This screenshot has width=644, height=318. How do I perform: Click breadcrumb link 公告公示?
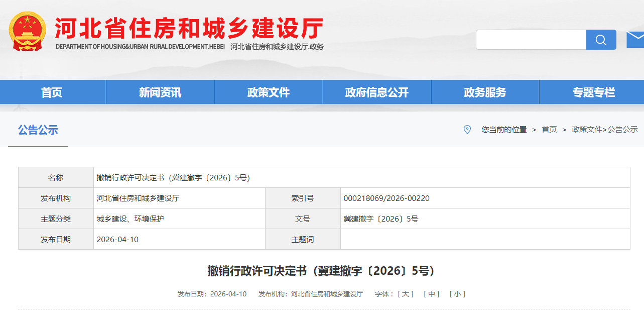(623, 130)
